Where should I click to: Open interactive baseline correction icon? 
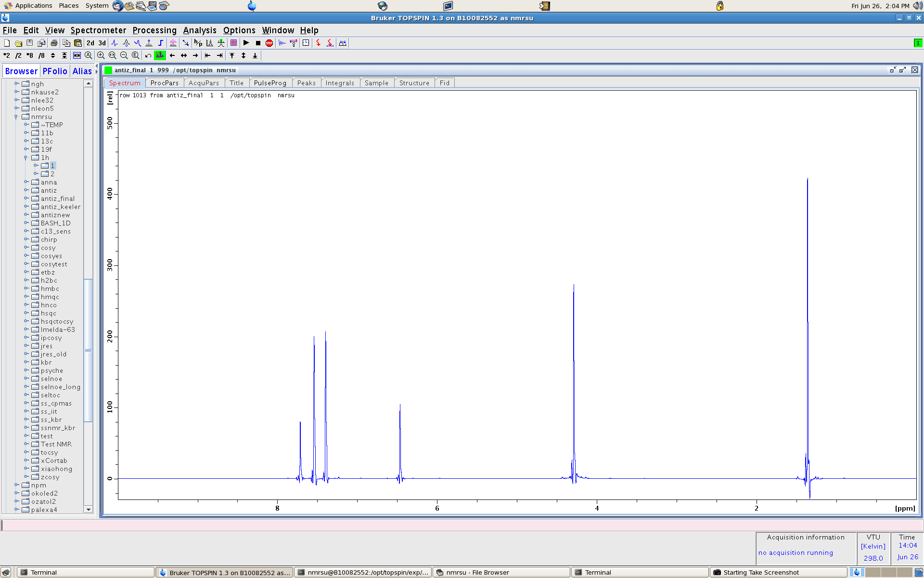tap(138, 43)
